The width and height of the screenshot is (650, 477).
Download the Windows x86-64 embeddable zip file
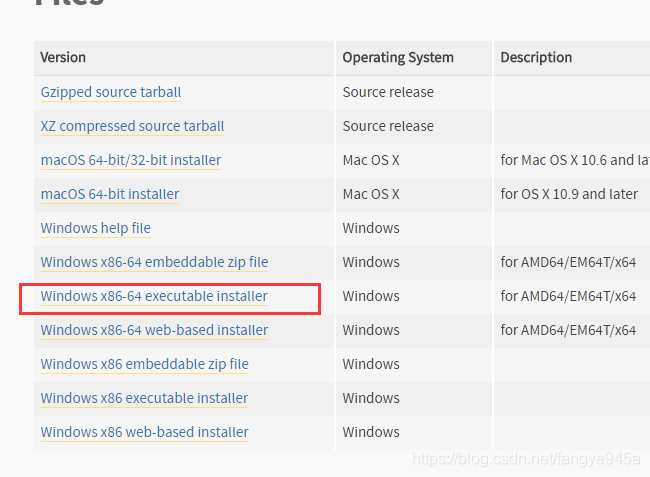154,262
